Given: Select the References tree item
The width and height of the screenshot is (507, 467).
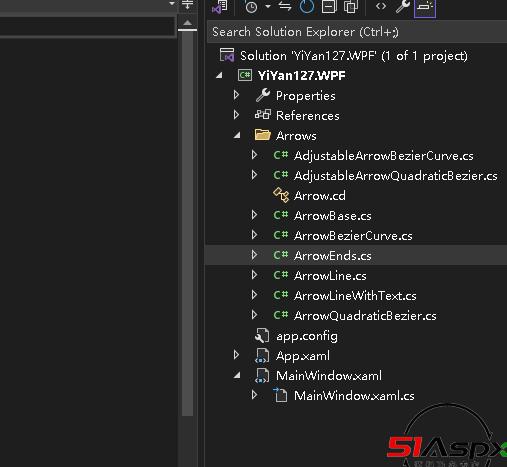Looking at the screenshot, I should pyautogui.click(x=308, y=116).
